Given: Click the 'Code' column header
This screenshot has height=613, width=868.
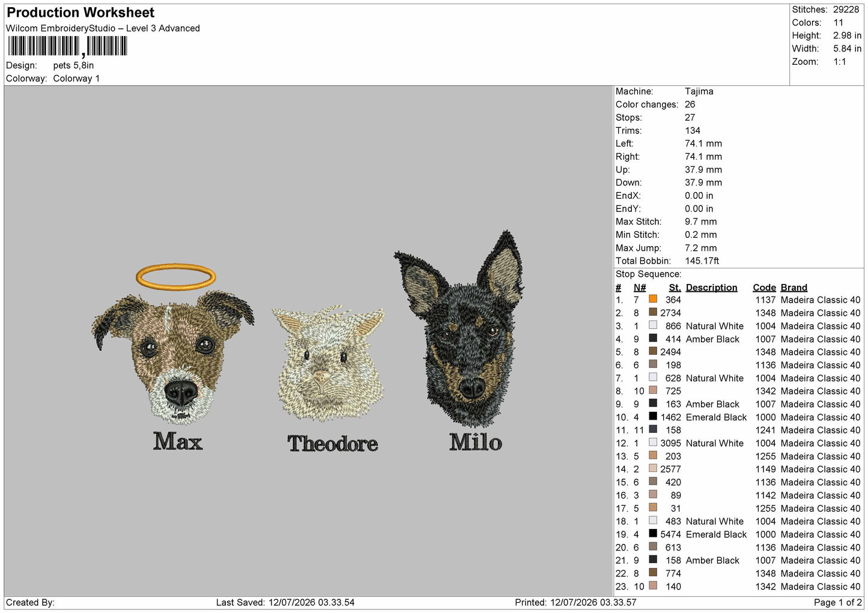Looking at the screenshot, I should click(764, 288).
